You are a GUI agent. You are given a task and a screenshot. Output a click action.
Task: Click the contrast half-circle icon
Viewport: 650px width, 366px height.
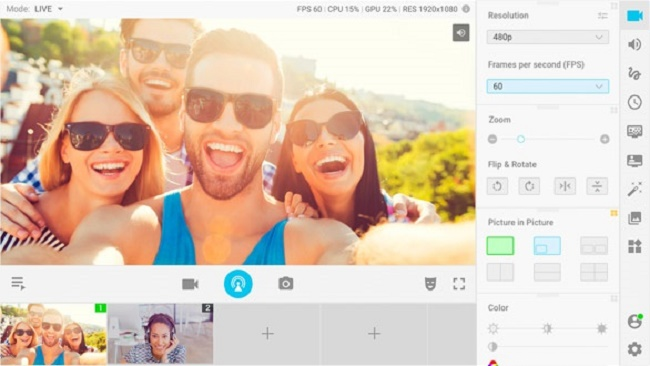[x=493, y=347]
